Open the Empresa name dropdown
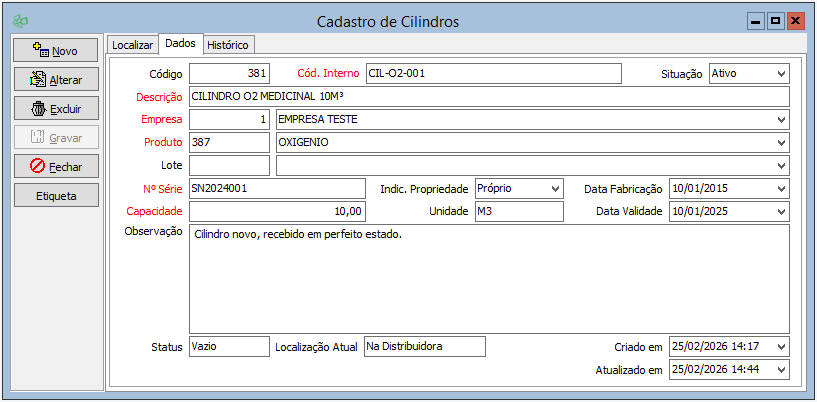817x402 pixels. coord(780,119)
